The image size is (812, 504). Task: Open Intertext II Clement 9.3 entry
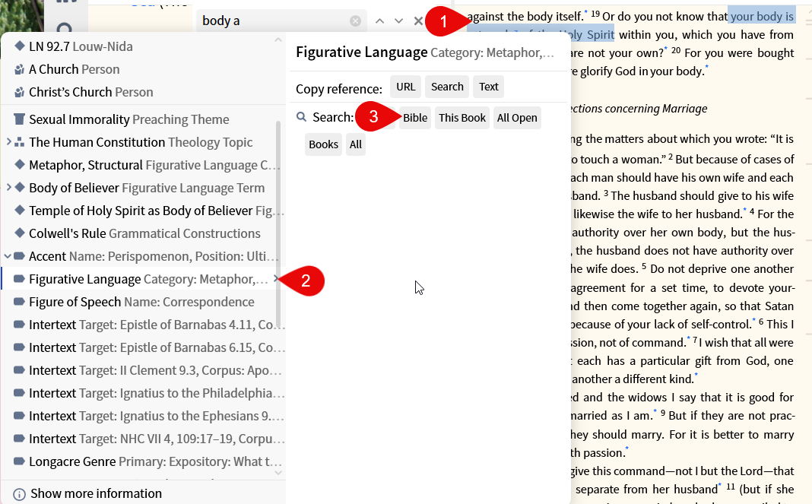143,370
